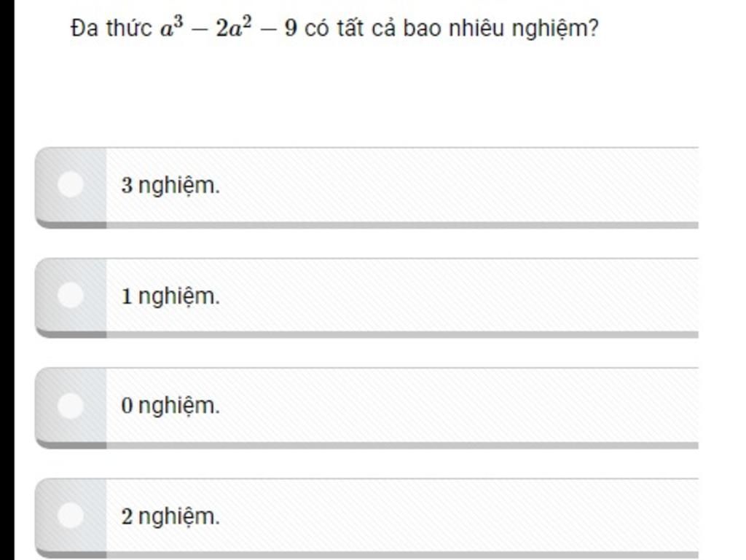This screenshot has height=560, width=746.
Task: Choose the last answer option card
Action: 367,518
